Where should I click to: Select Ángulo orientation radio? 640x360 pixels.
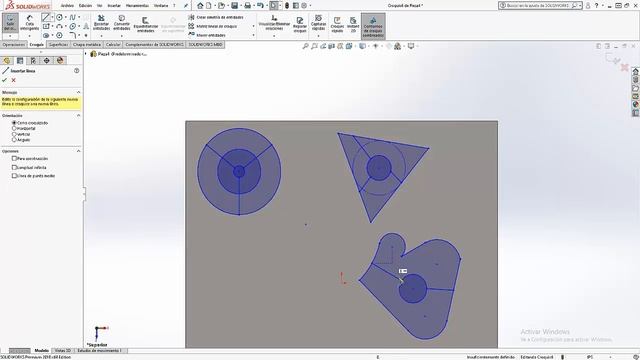[14, 140]
